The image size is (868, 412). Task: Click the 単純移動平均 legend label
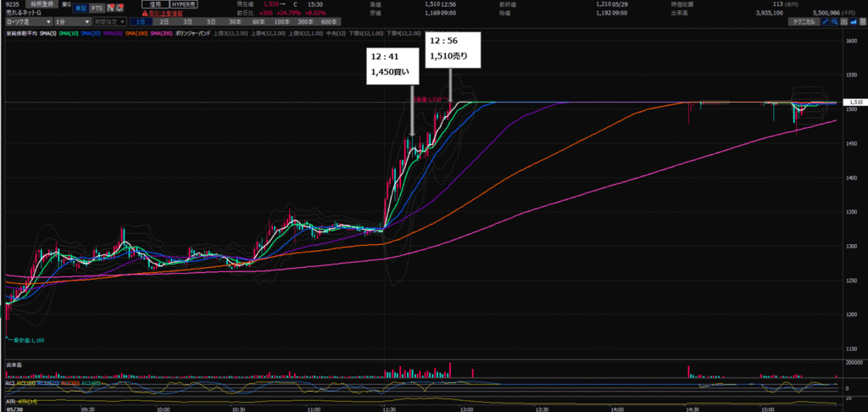pos(21,33)
